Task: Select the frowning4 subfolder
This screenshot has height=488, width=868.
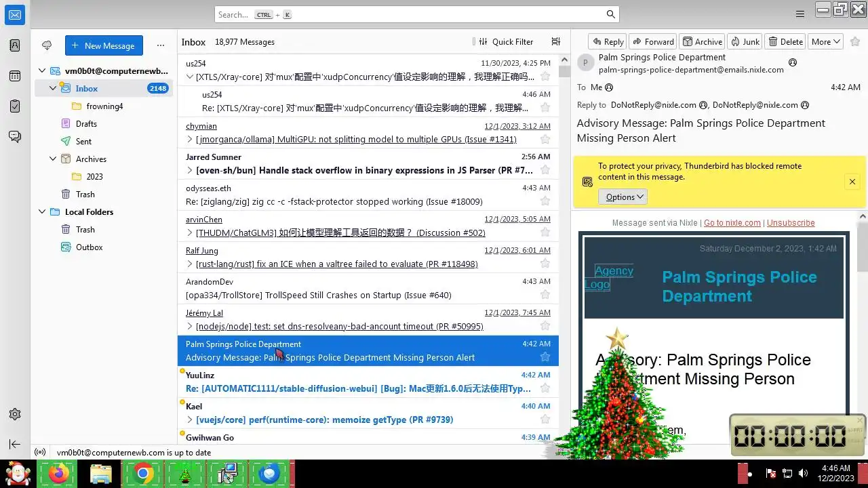Action: click(104, 106)
